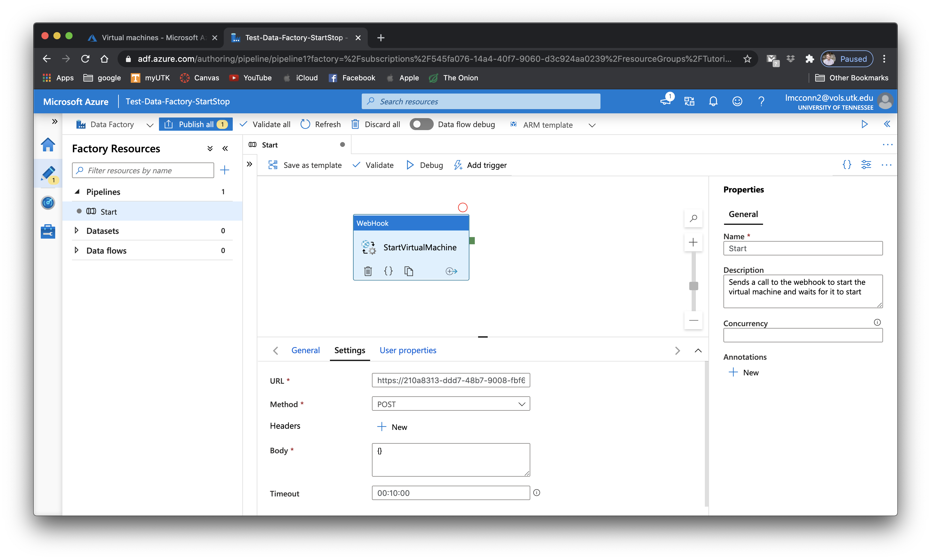View StartVirtualMachine activity source code
Viewport: 931px width, 560px height.
coord(388,271)
